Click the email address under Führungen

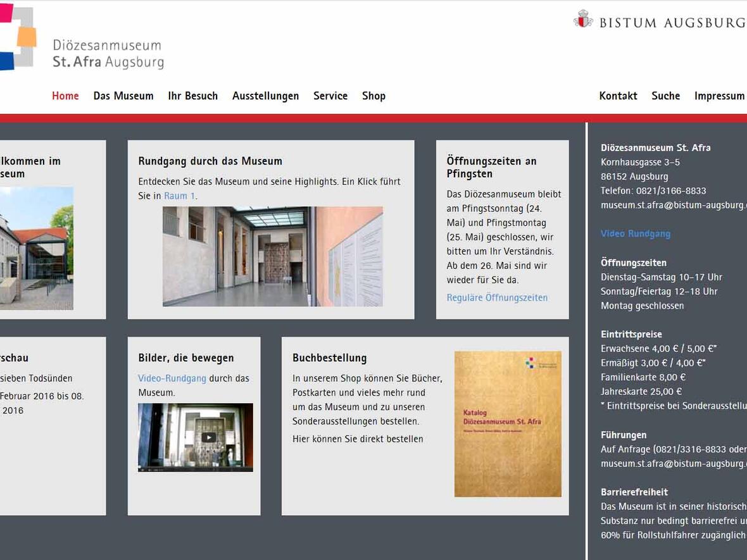tap(674, 463)
